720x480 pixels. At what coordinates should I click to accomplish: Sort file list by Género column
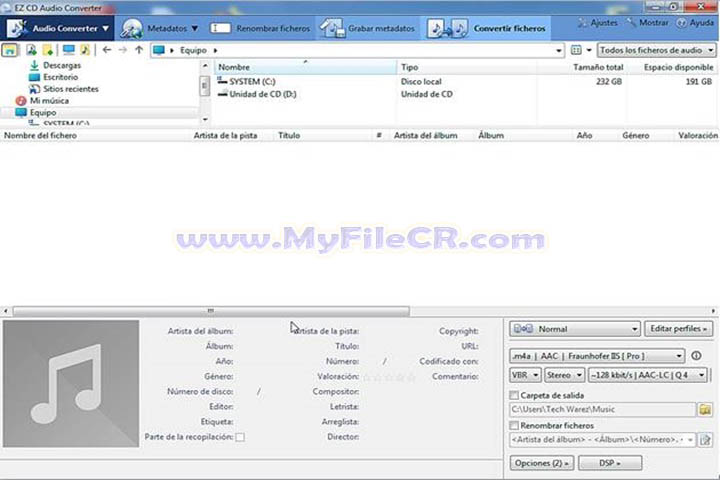[636, 136]
